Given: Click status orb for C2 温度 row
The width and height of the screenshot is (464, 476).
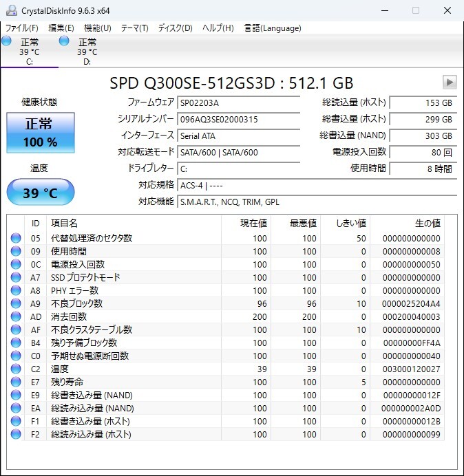Looking at the screenshot, I should (16, 369).
